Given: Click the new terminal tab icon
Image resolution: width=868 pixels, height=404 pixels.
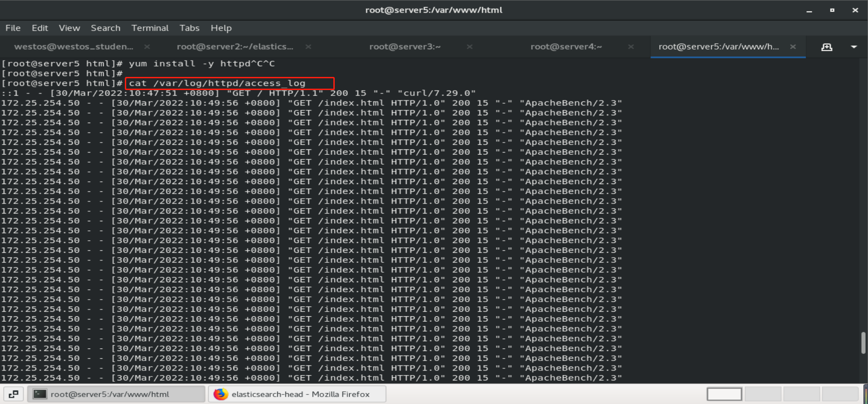Looking at the screenshot, I should (x=827, y=47).
